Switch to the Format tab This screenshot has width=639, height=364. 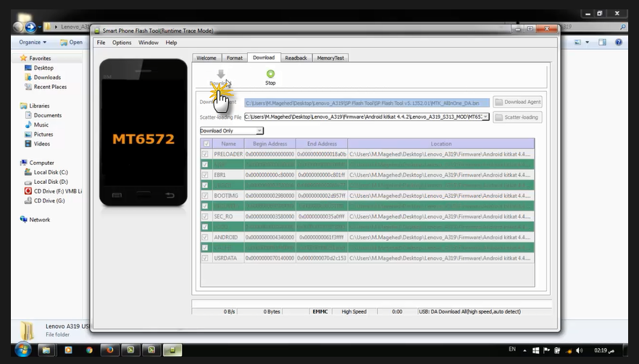234,58
